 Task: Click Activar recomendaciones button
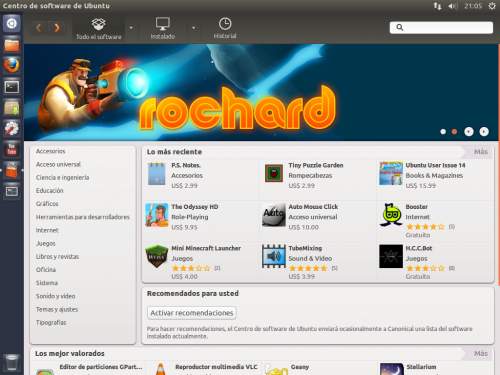(x=192, y=313)
